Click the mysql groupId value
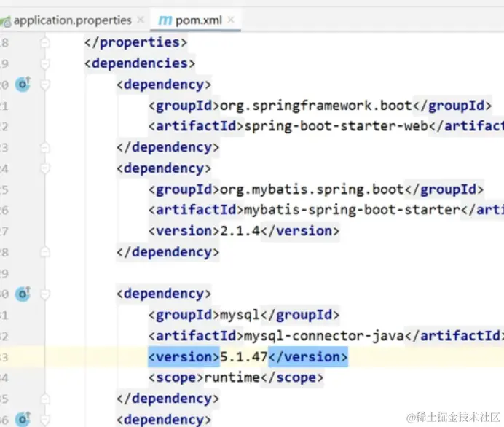Screen dimensions: 504x427 tap(240, 315)
